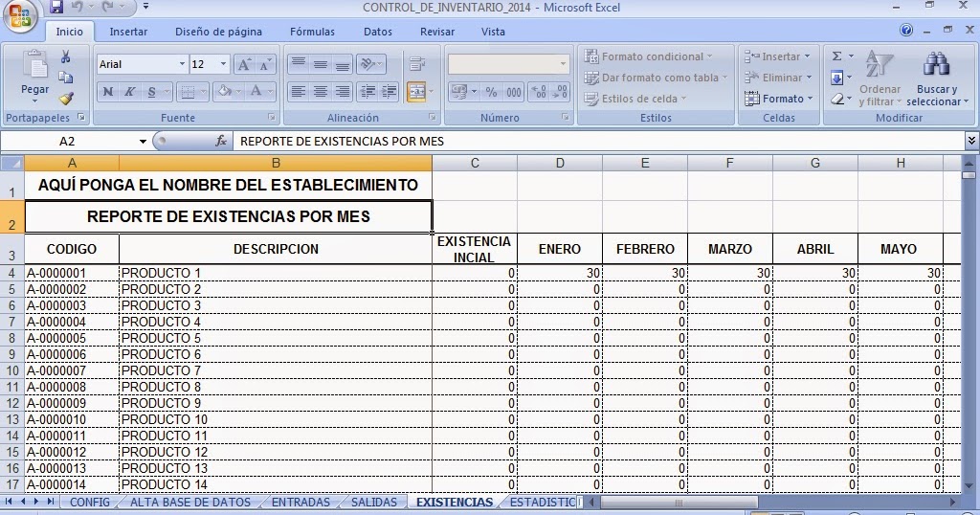The image size is (980, 515).
Task: Expand the Name Box dropdown
Action: point(143,142)
